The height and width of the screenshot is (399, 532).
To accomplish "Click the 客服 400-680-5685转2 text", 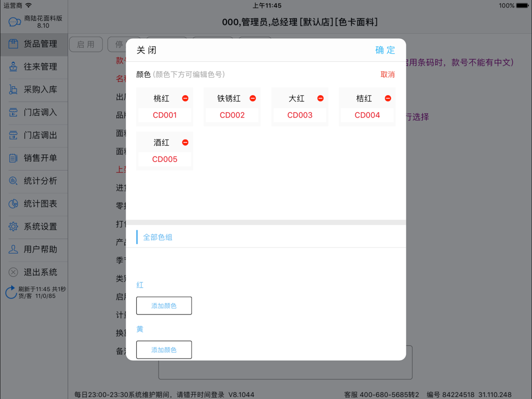I will (381, 395).
